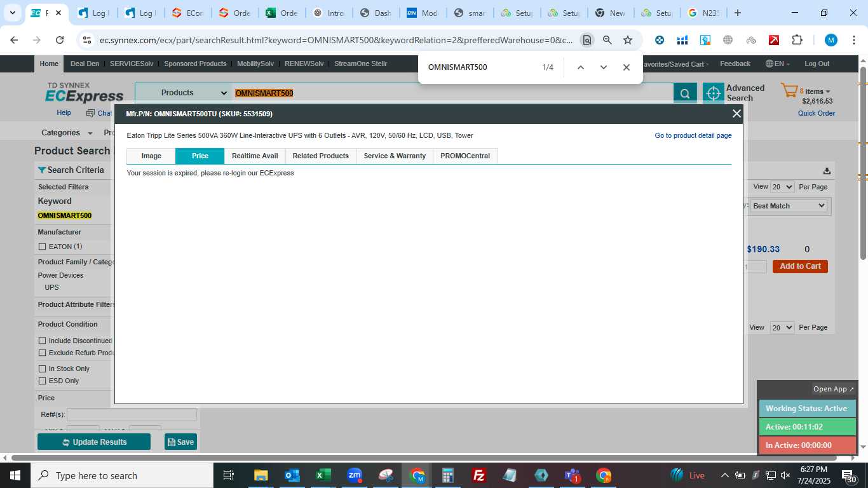The height and width of the screenshot is (488, 868).
Task: Go back to the previous page
Action: (x=14, y=40)
